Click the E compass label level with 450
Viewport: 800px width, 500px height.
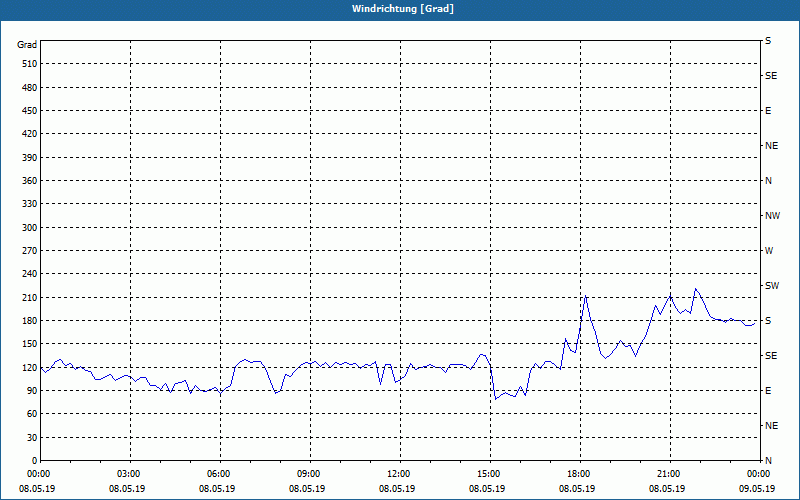click(768, 111)
